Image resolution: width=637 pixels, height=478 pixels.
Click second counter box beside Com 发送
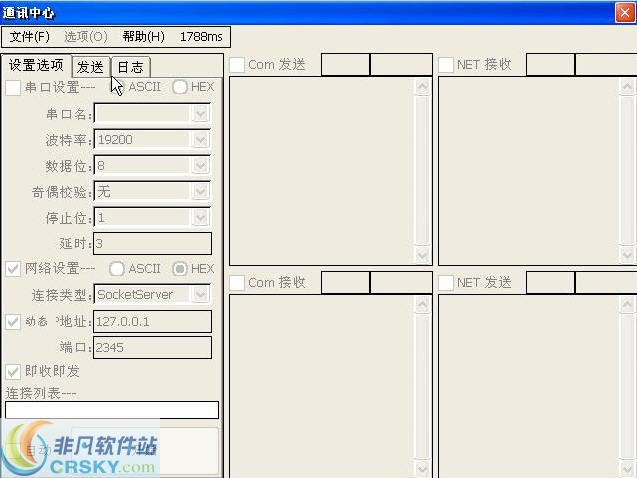(x=401, y=65)
